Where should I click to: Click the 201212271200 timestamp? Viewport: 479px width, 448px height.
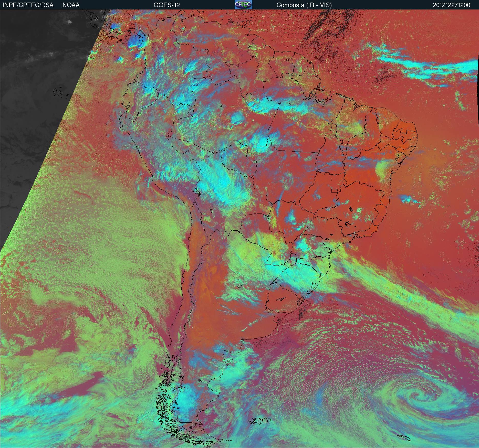pyautogui.click(x=452, y=5)
